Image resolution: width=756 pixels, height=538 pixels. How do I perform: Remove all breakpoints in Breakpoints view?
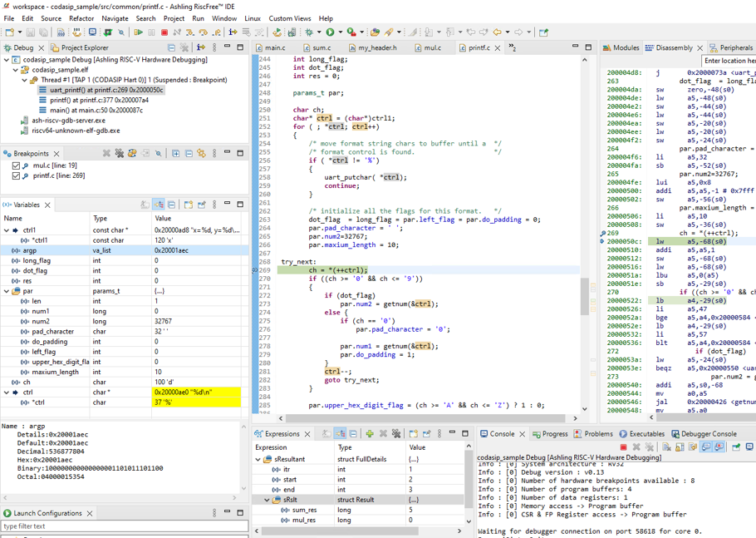tap(119, 154)
